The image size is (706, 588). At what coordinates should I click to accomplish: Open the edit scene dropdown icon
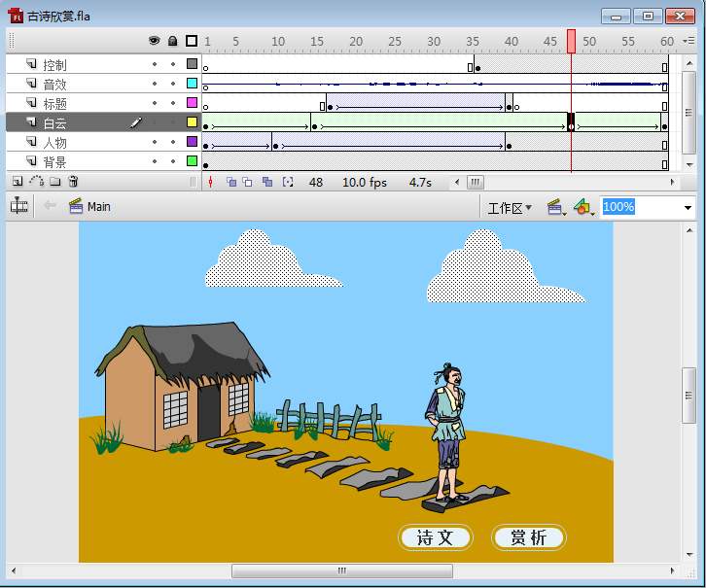point(556,207)
